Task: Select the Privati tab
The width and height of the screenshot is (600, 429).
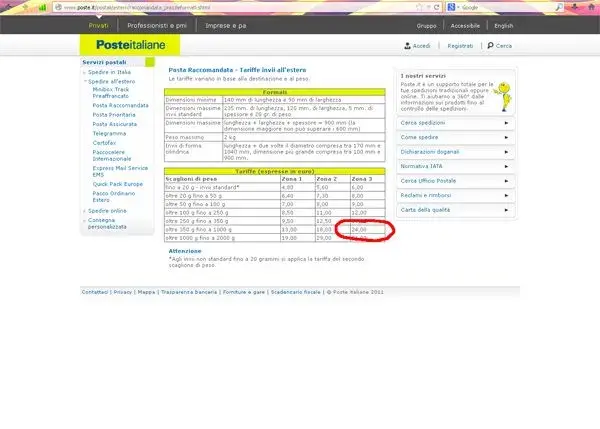Action: coord(98,26)
